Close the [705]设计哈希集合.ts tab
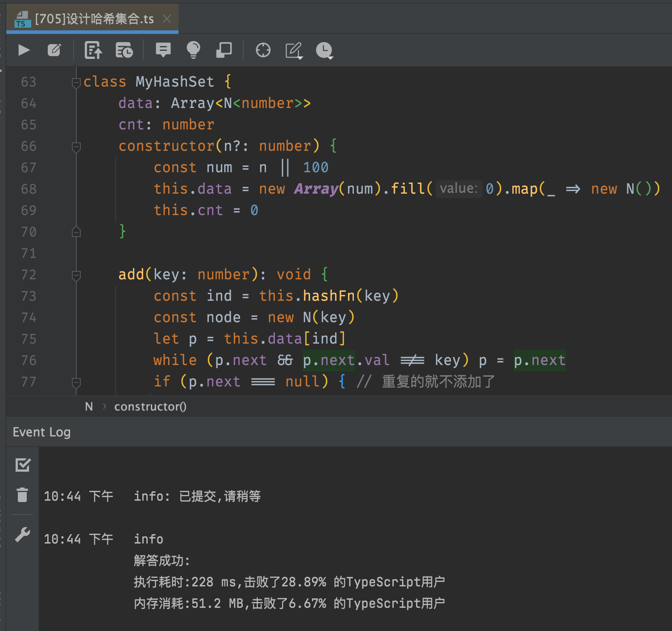This screenshot has width=672, height=631. 167,19
